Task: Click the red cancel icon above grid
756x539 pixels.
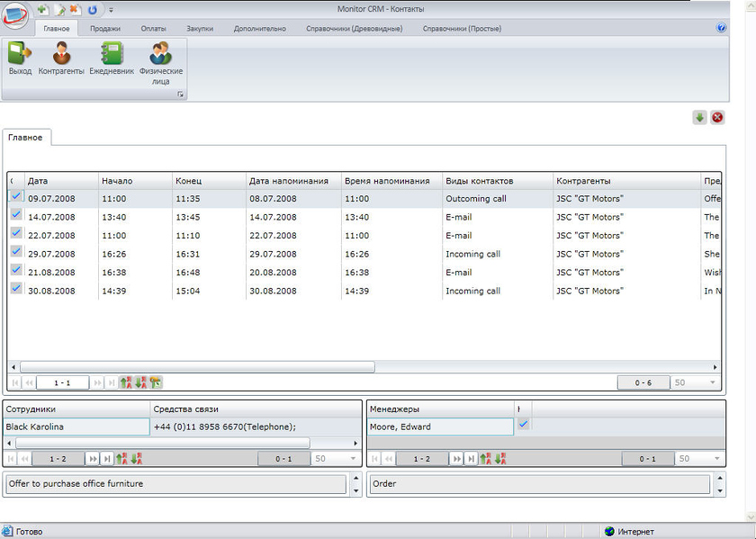Action: [717, 118]
